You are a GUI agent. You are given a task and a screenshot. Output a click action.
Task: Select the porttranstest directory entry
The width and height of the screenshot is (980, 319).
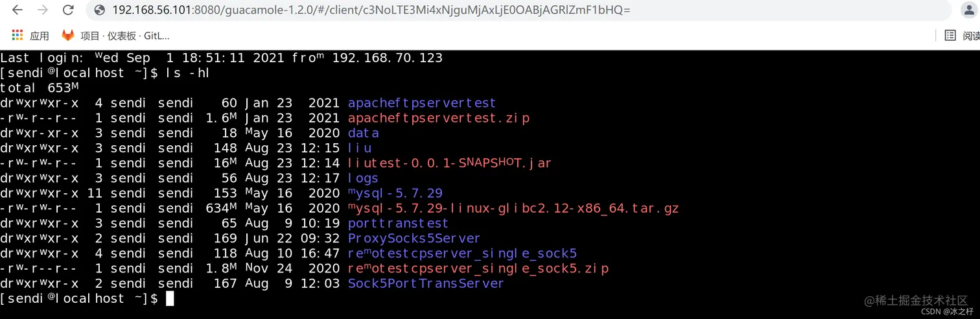pyautogui.click(x=398, y=223)
